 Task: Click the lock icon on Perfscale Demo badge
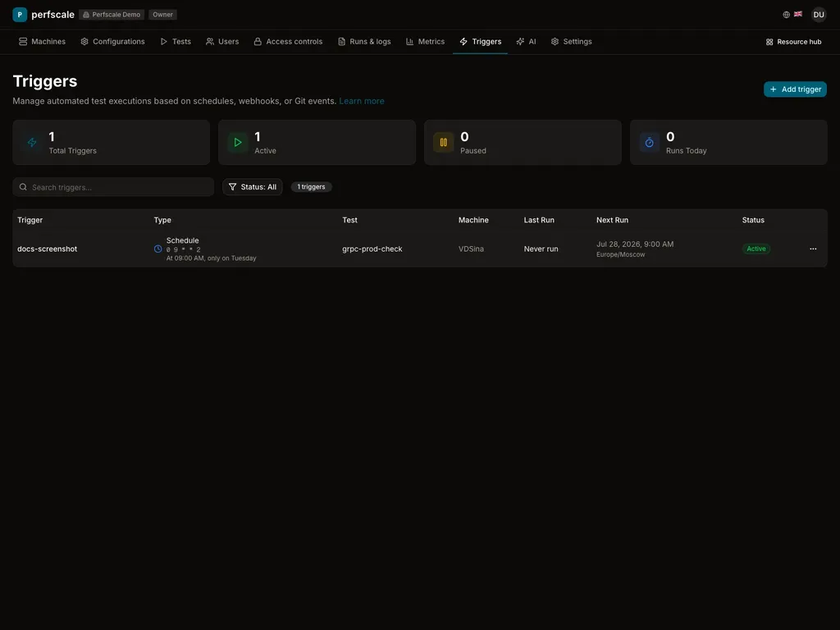(x=86, y=15)
